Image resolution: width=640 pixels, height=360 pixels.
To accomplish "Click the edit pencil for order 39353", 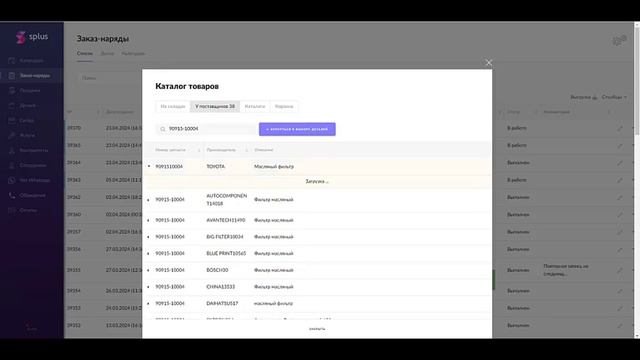I will 620,308.
